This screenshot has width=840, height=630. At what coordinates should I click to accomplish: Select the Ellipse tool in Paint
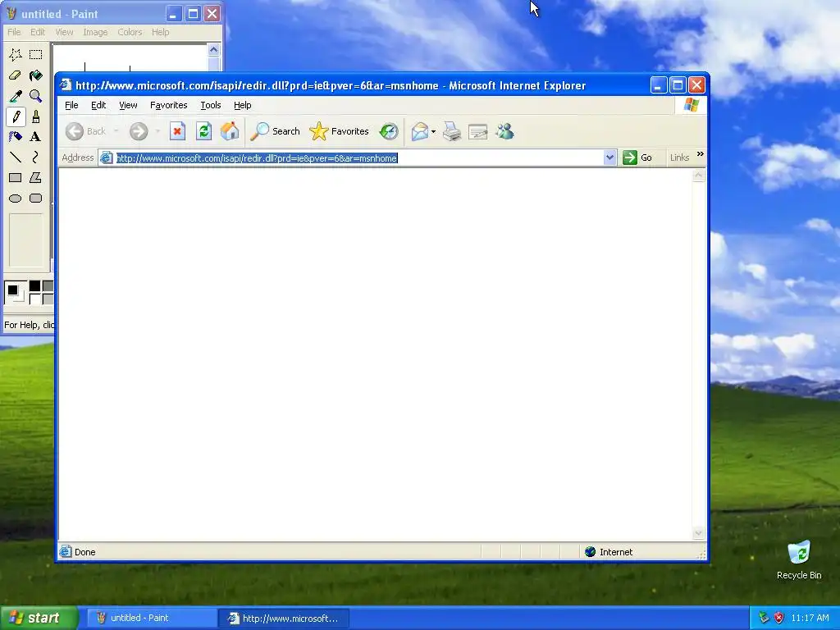tap(15, 199)
